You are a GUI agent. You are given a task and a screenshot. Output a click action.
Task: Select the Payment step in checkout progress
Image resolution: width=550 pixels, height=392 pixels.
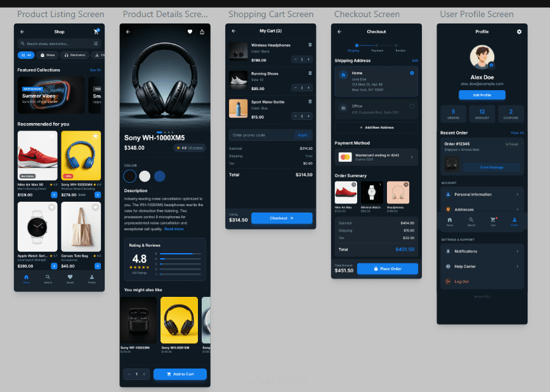[x=377, y=48]
